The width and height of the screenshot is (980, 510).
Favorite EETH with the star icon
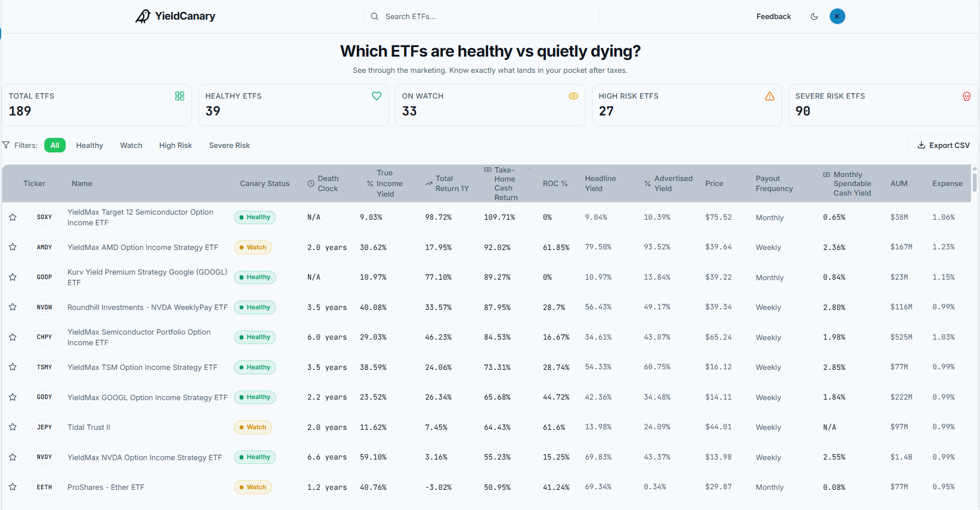(13, 487)
